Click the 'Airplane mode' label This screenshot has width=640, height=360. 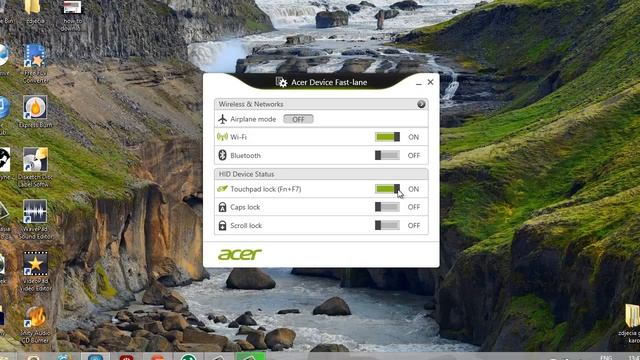253,119
